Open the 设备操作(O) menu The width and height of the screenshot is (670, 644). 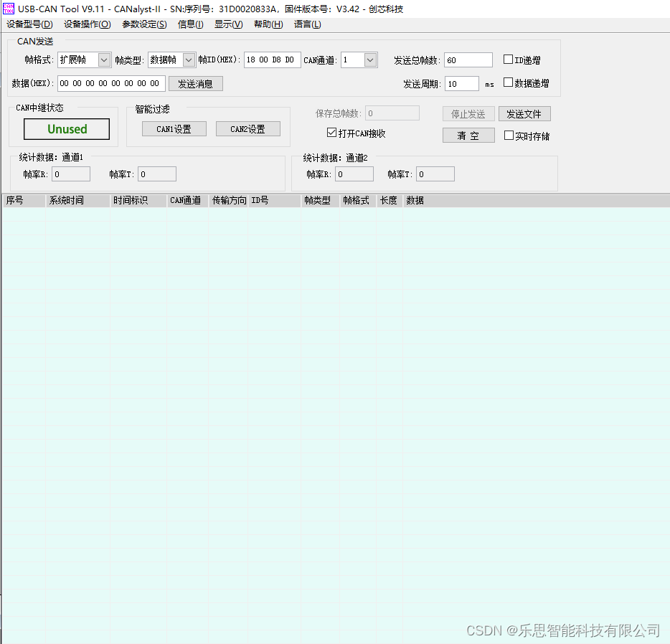(x=87, y=24)
